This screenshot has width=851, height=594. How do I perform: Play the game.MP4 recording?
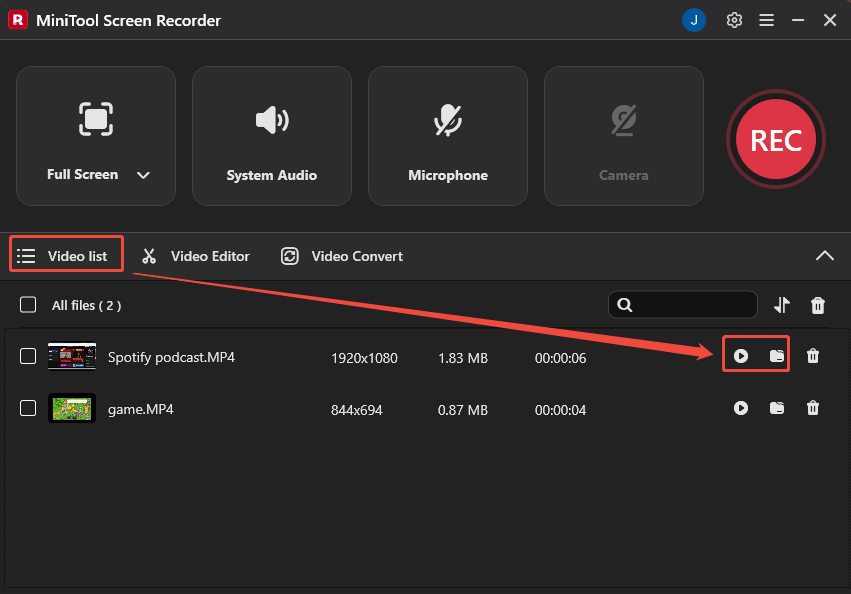(740, 408)
